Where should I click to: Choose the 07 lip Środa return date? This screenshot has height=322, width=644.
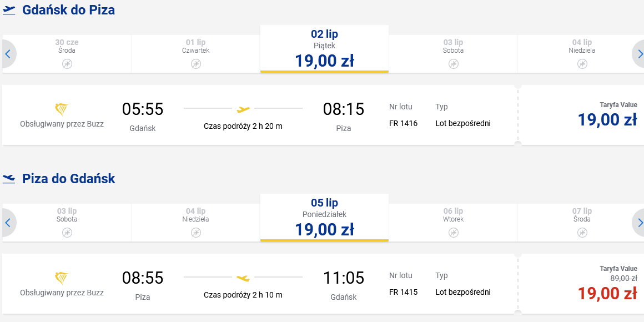click(581, 223)
